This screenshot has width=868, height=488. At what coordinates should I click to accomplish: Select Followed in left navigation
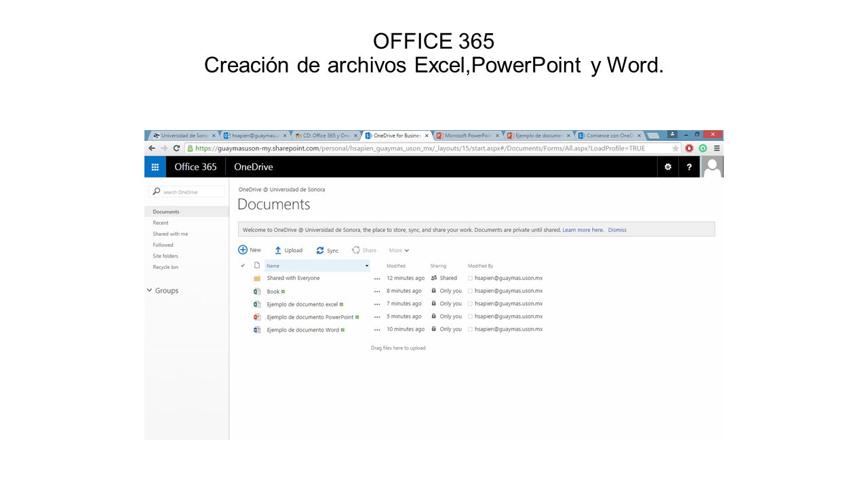(163, 245)
